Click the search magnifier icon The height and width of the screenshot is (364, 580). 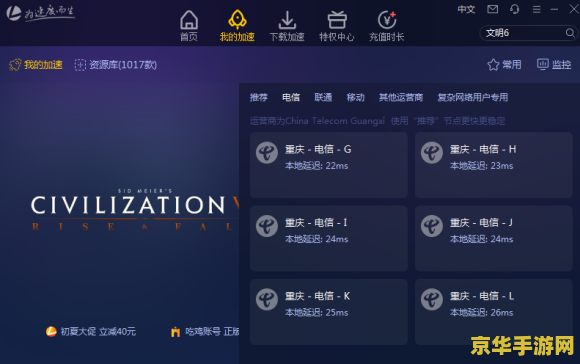pos(570,33)
